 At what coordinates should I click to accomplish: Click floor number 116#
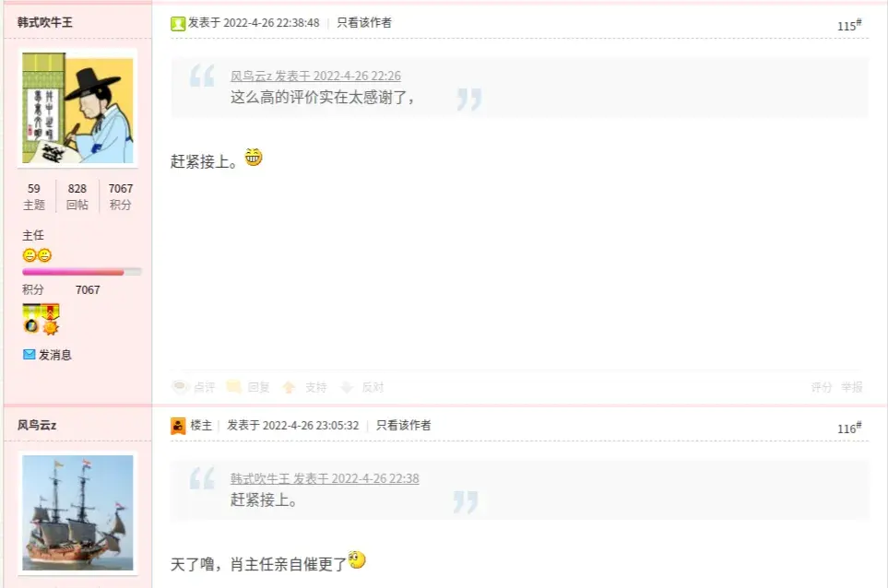(x=849, y=428)
